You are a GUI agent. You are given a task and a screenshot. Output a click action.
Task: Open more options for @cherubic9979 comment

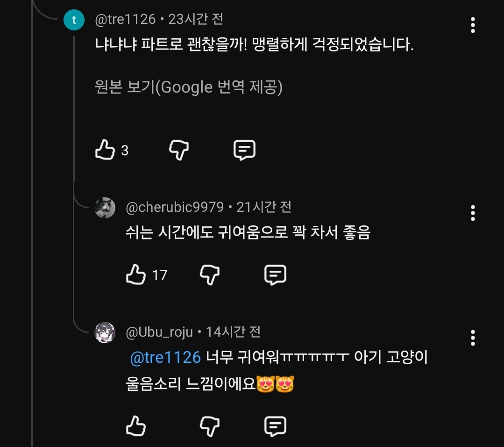[x=473, y=213]
